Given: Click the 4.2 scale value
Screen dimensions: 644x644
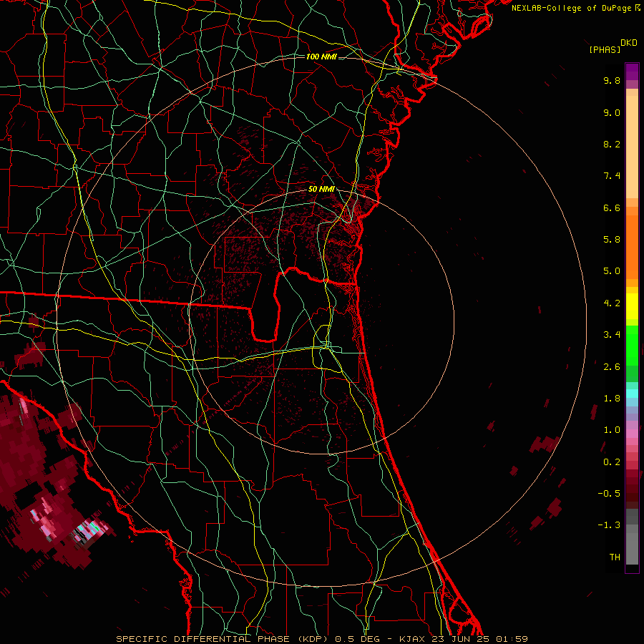Looking at the screenshot, I should click(612, 303).
